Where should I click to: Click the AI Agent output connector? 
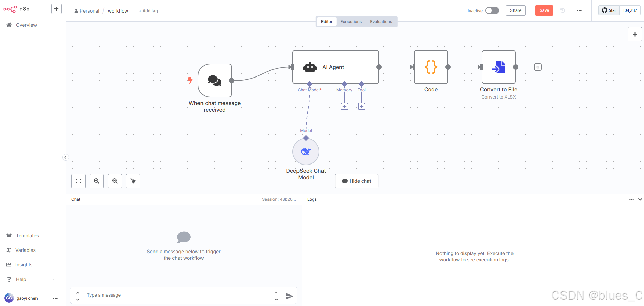(379, 67)
